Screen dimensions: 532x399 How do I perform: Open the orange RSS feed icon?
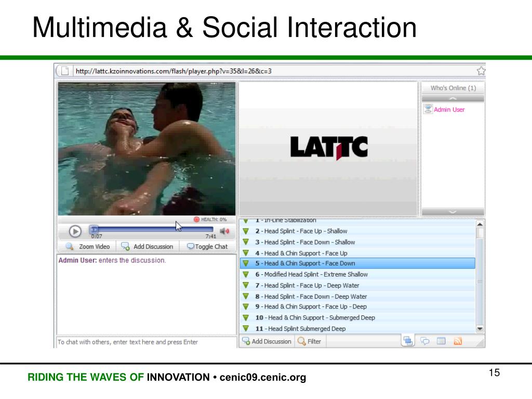(x=458, y=341)
